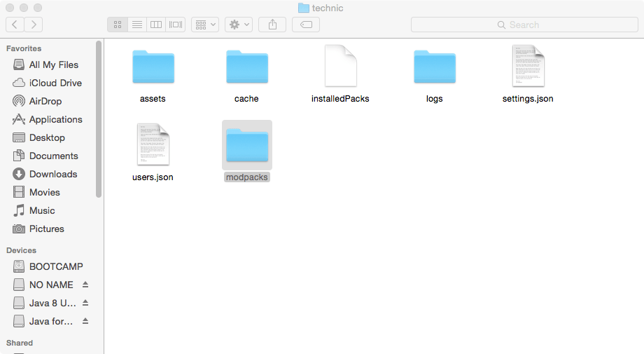Click the users.json filename label
644x354 pixels.
point(153,177)
